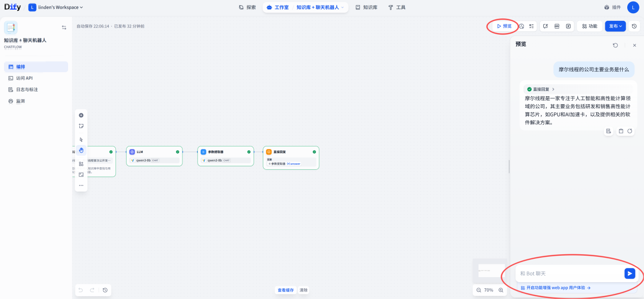Open version history icon beside 发布
Screen dimensions: 644x299
pos(634,26)
